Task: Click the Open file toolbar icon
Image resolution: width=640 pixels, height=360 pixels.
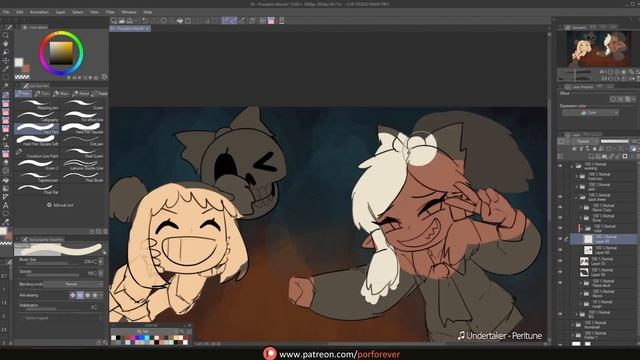Action: coord(122,20)
